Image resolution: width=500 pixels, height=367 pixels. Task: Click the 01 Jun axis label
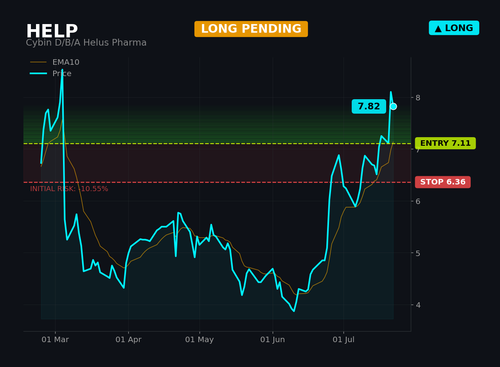tap(273, 340)
